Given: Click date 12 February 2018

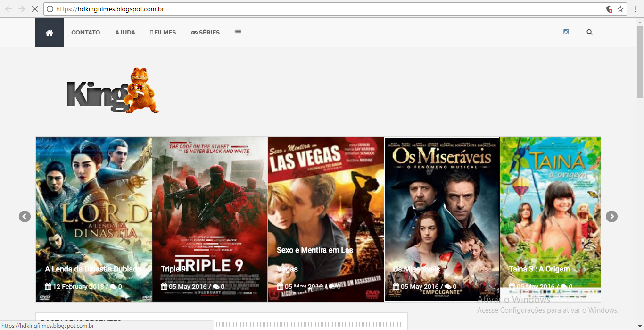Looking at the screenshot, I should 78,287.
